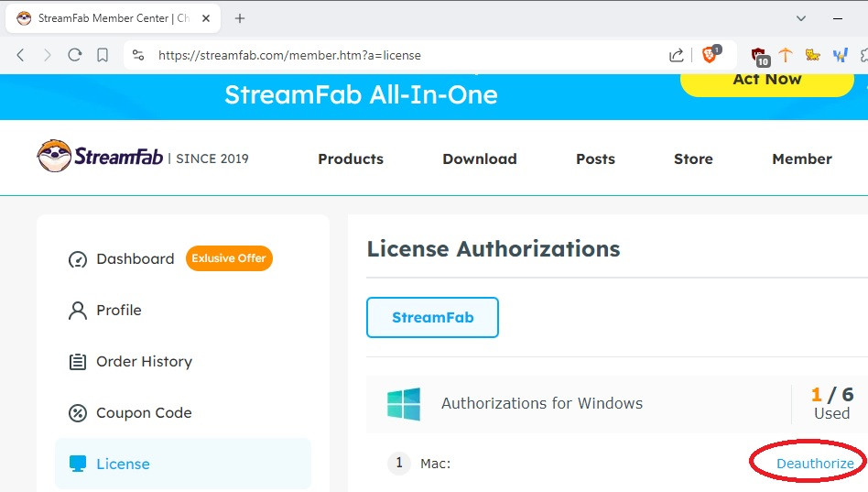Click the Coupon Code percent icon
The image size is (868, 492).
pyautogui.click(x=78, y=413)
